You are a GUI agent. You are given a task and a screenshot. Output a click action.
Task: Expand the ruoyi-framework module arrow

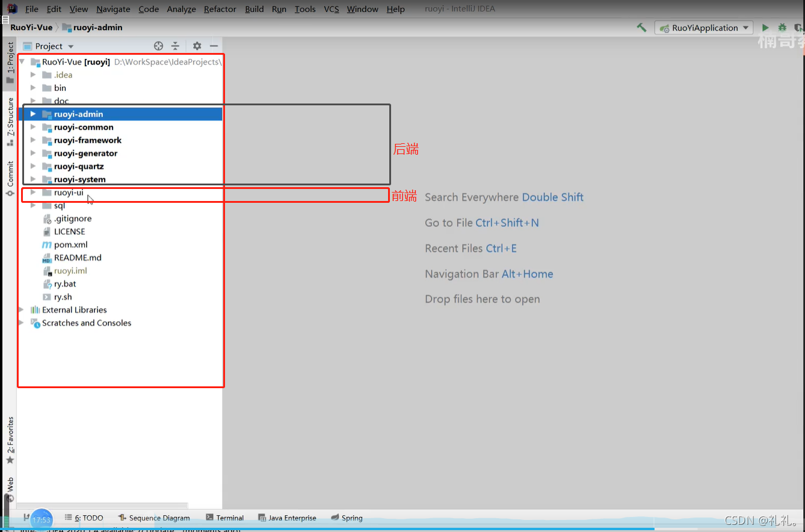click(x=34, y=140)
